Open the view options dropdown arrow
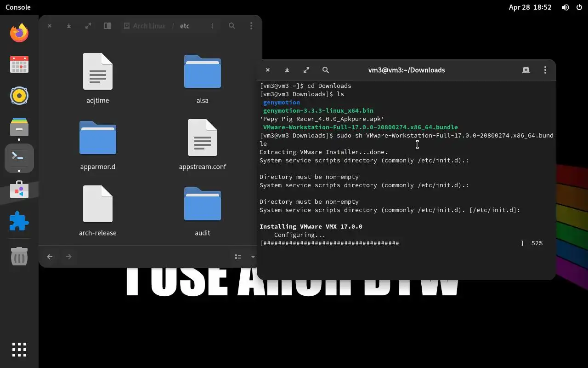Screen dimensions: 588x368 point(253,257)
